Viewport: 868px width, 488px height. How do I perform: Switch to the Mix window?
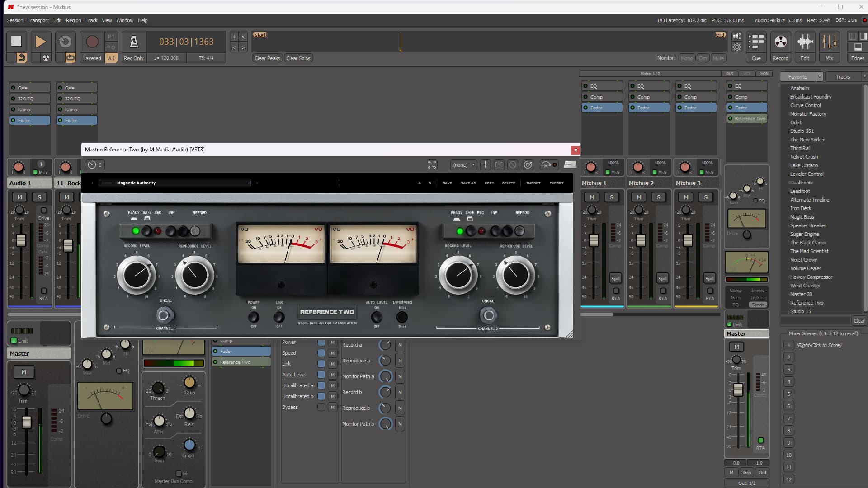829,47
